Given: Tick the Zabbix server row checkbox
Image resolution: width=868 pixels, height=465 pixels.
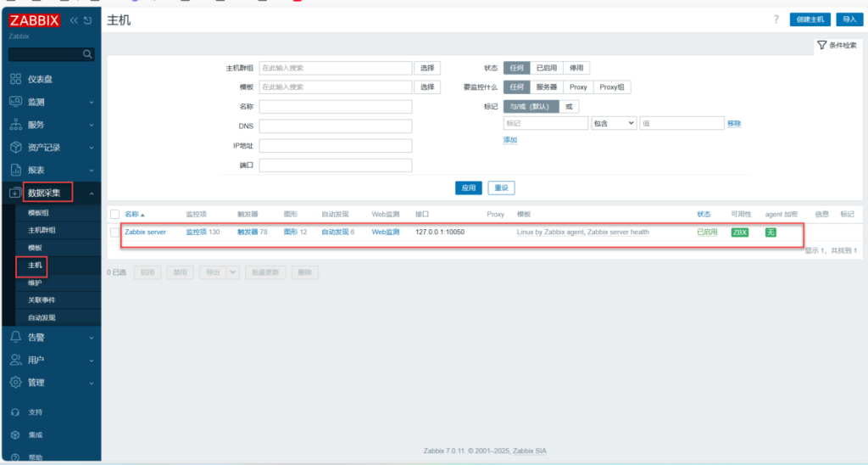Looking at the screenshot, I should click(114, 232).
